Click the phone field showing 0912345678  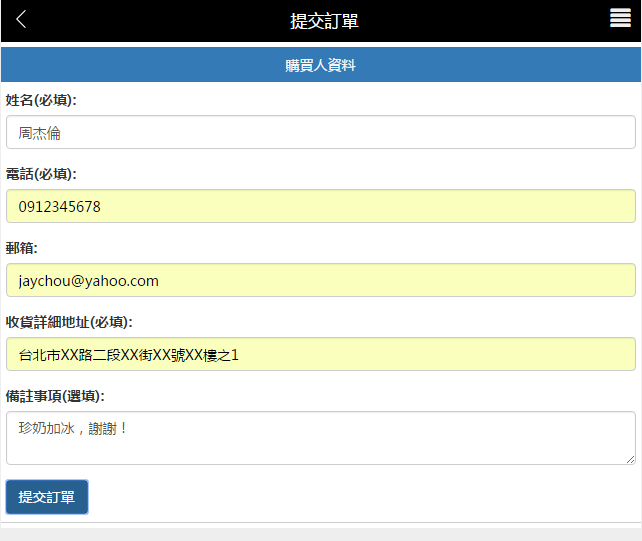tap(320, 206)
